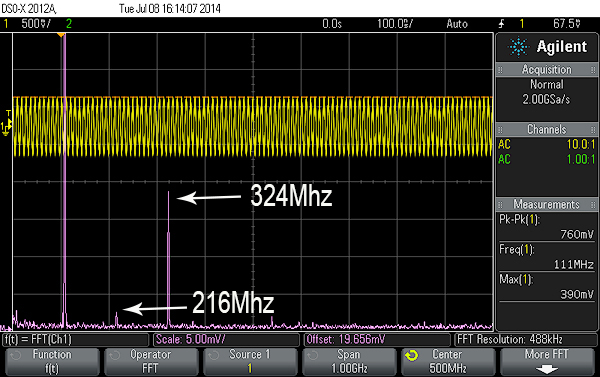Image resolution: width=600 pixels, height=377 pixels.
Task: Click the DSO-X 2012A model label
Action: click(x=29, y=8)
